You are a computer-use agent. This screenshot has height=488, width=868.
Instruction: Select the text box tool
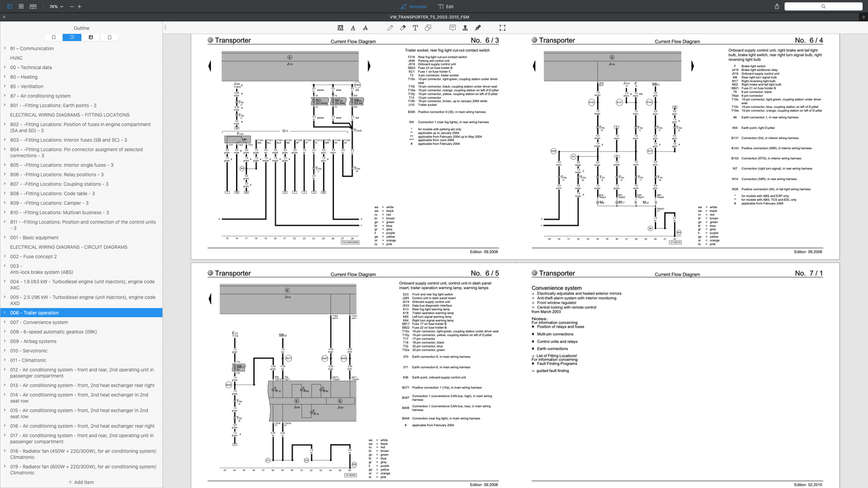415,28
